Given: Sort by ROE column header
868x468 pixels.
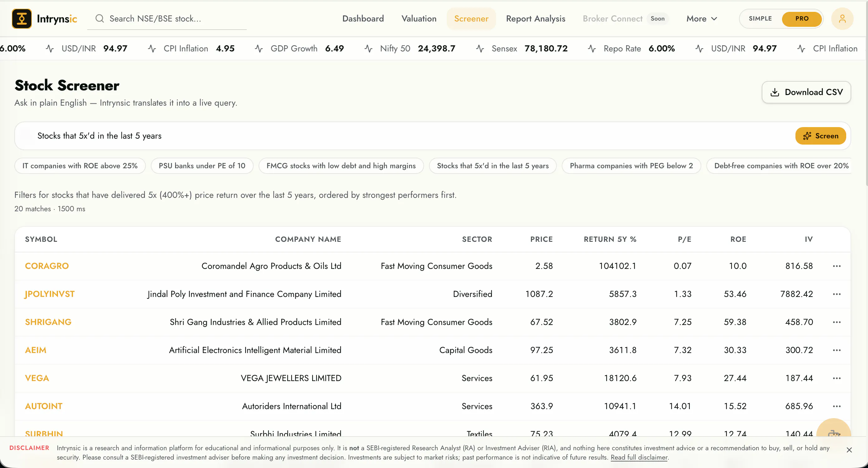Looking at the screenshot, I should (738, 240).
